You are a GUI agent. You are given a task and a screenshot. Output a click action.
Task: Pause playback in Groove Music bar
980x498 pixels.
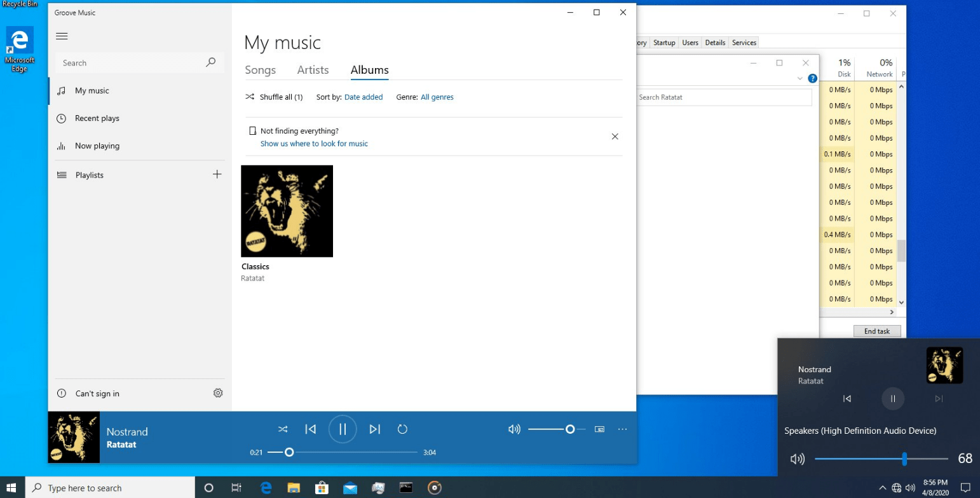pos(343,429)
